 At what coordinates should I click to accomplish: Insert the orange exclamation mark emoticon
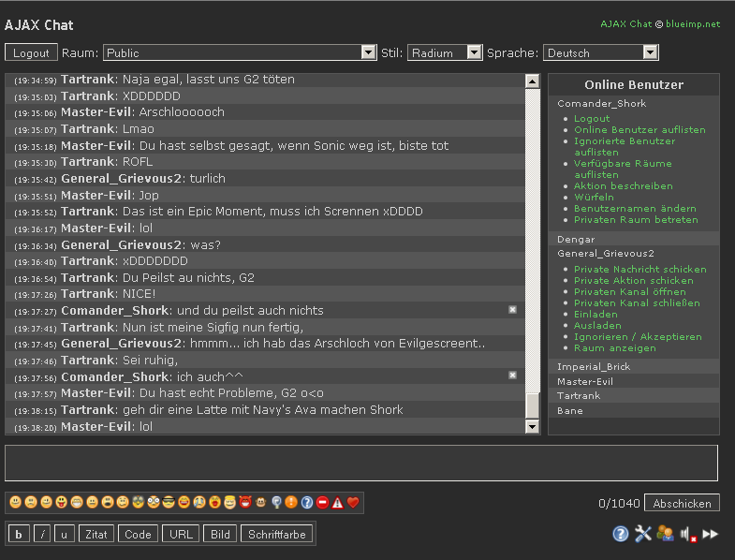[x=291, y=503]
